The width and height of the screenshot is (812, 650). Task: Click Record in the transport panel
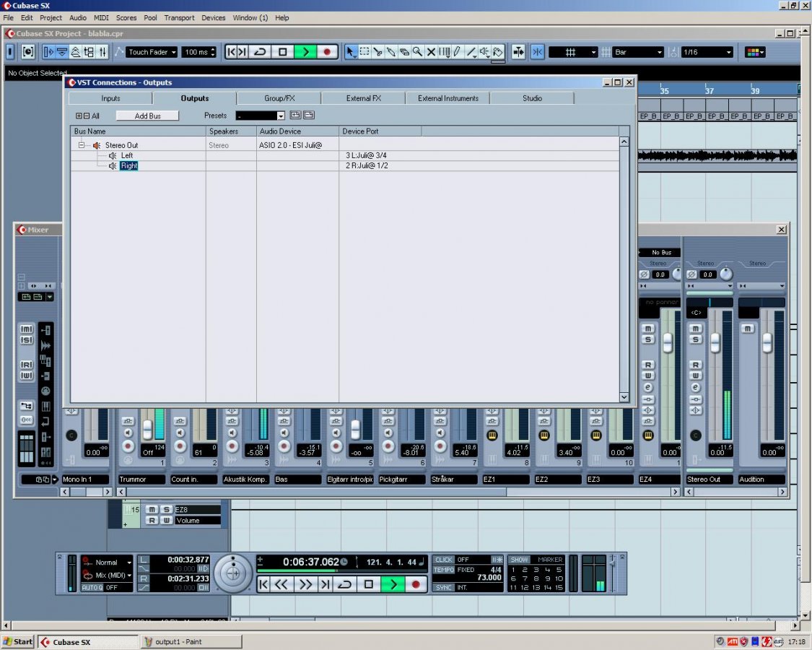(415, 585)
